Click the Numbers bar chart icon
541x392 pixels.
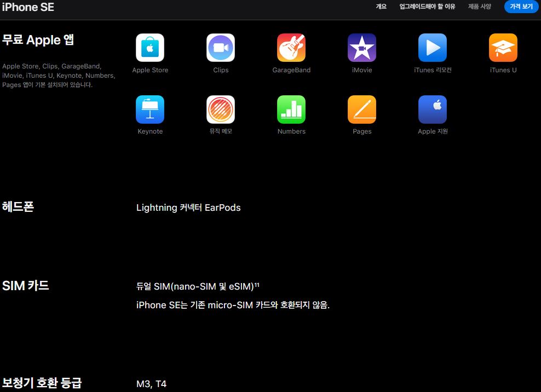coord(291,109)
